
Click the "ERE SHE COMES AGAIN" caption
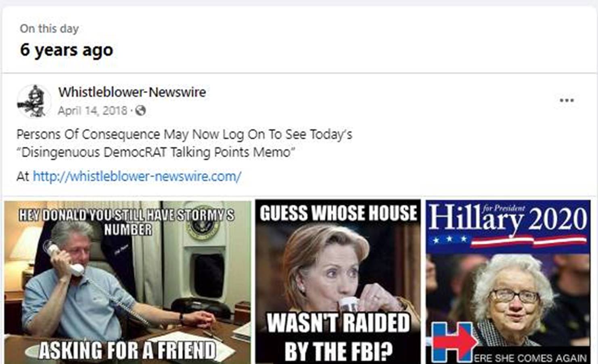(x=530, y=358)
